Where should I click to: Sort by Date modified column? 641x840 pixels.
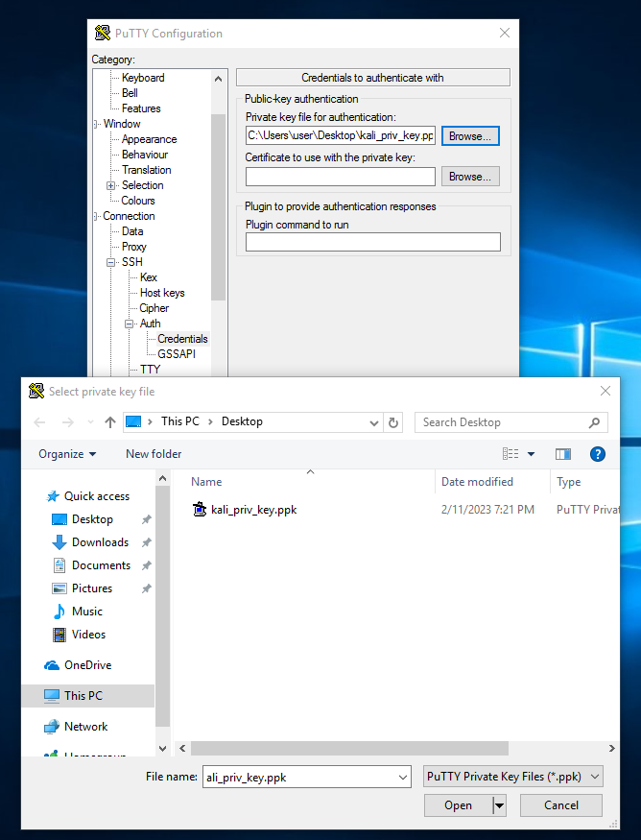(477, 482)
